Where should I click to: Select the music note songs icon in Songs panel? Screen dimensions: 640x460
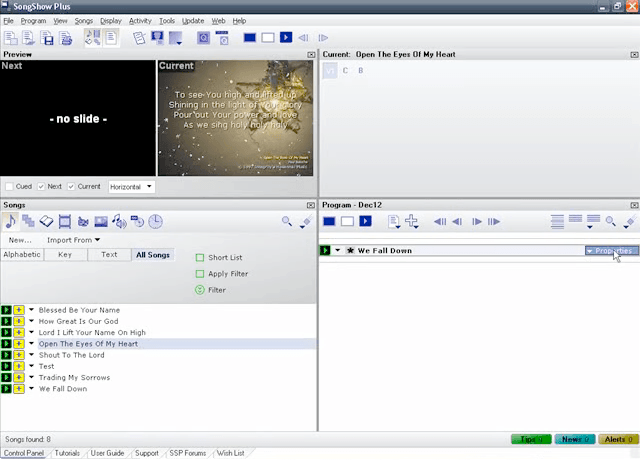tap(10, 222)
